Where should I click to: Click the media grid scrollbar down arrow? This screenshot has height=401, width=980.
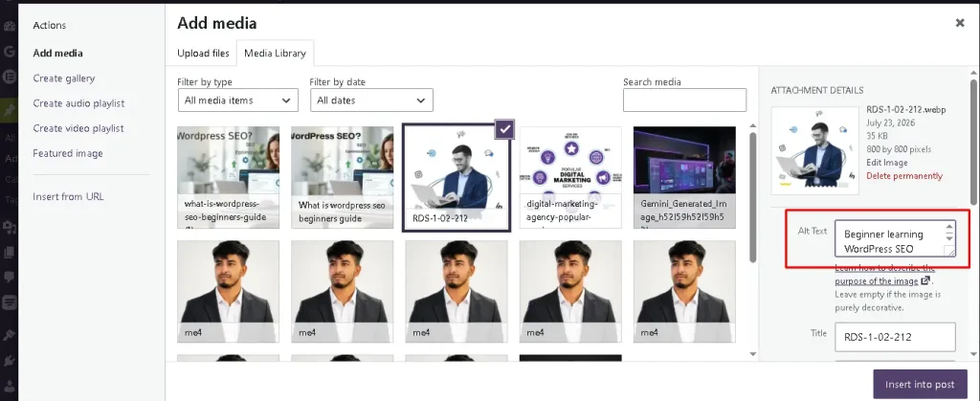pos(753,354)
